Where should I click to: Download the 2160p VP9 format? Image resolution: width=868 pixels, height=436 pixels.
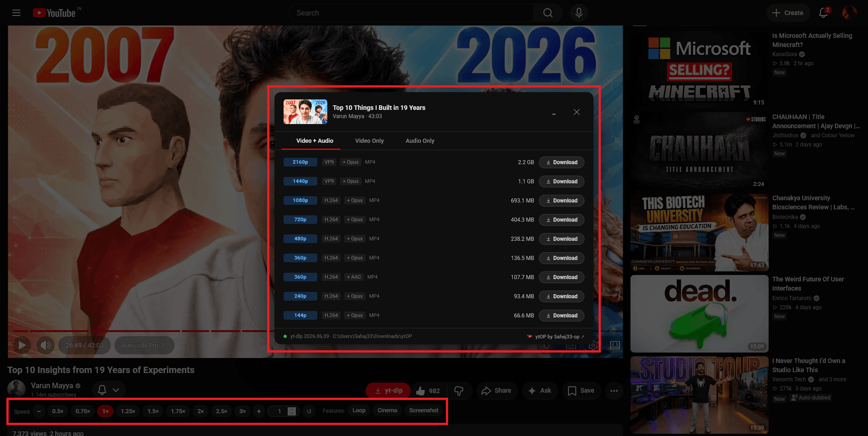click(x=562, y=162)
